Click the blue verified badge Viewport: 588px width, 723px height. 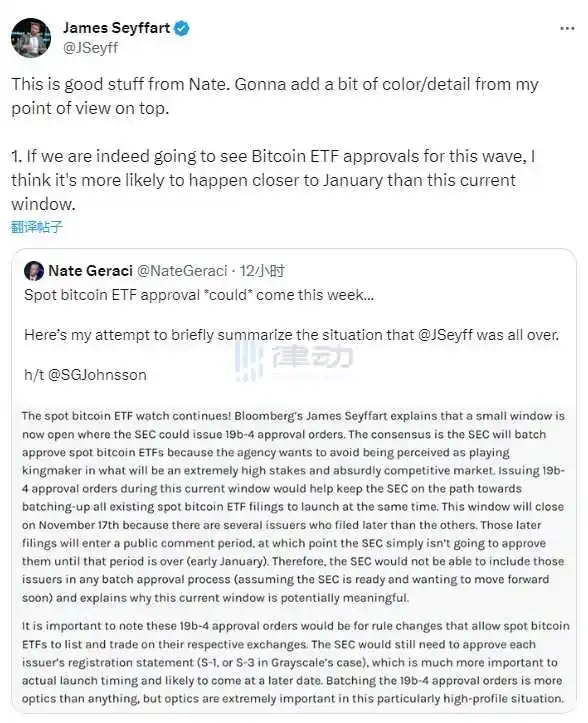(x=182, y=29)
